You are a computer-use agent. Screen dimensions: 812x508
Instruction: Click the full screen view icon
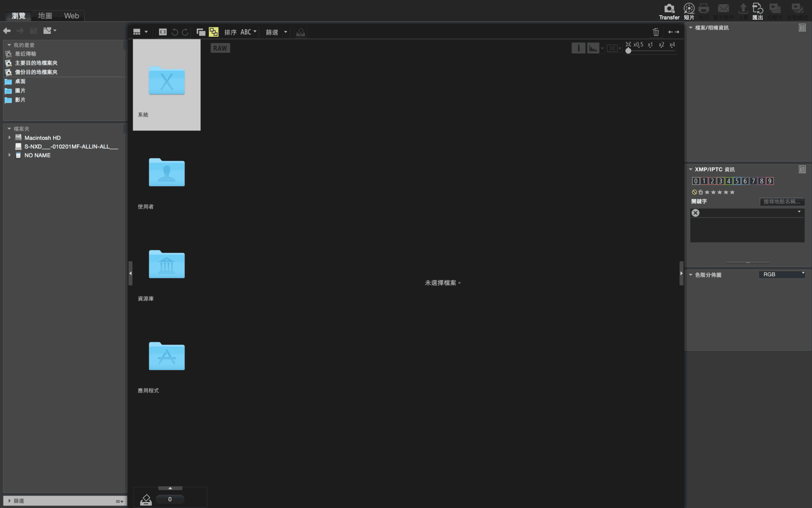(163, 32)
